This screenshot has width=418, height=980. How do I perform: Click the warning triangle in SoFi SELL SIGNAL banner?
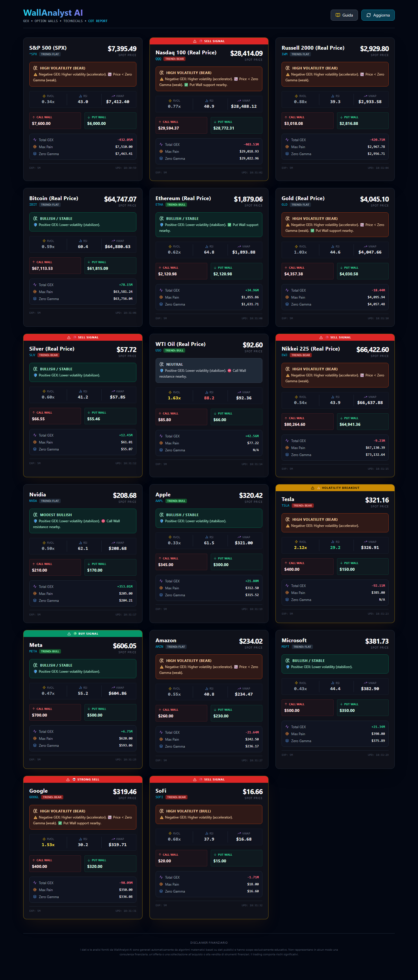pos(195,779)
